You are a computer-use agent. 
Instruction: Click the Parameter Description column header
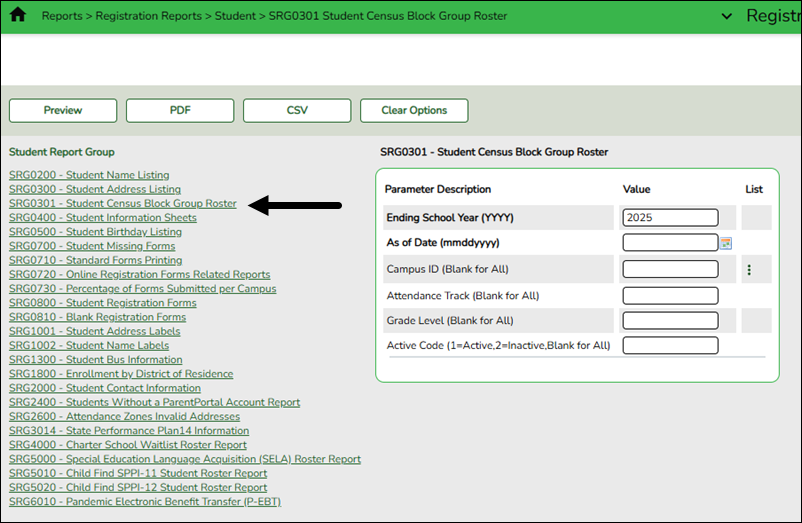pyautogui.click(x=438, y=189)
